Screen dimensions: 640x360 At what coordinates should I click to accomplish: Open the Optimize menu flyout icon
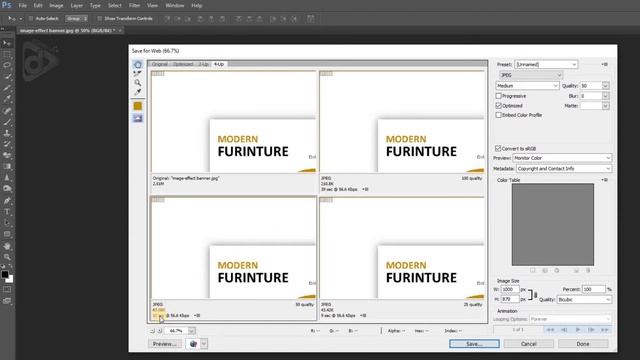point(604,64)
